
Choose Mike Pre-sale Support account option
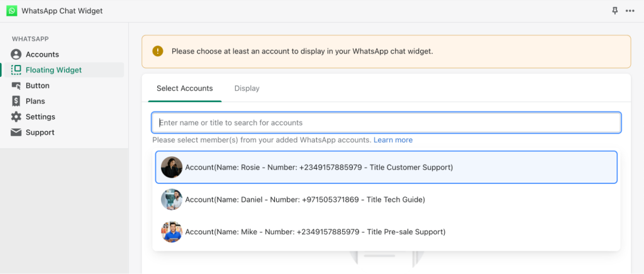pyautogui.click(x=386, y=232)
